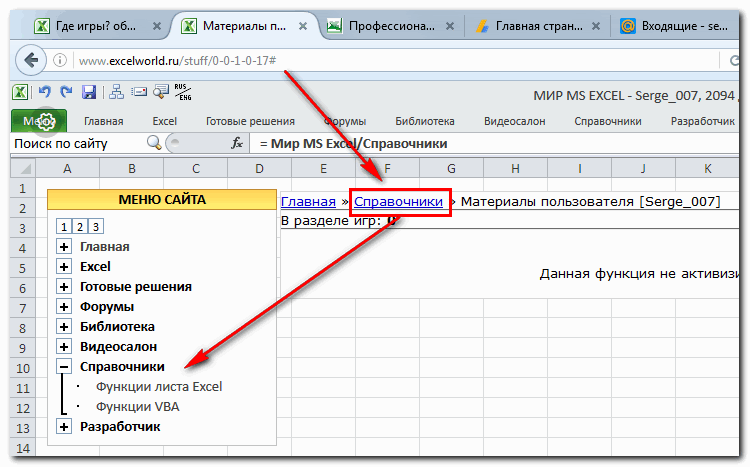Click the floppy disk save icon
Image resolution: width=750 pixels, height=467 pixels.
[x=89, y=92]
